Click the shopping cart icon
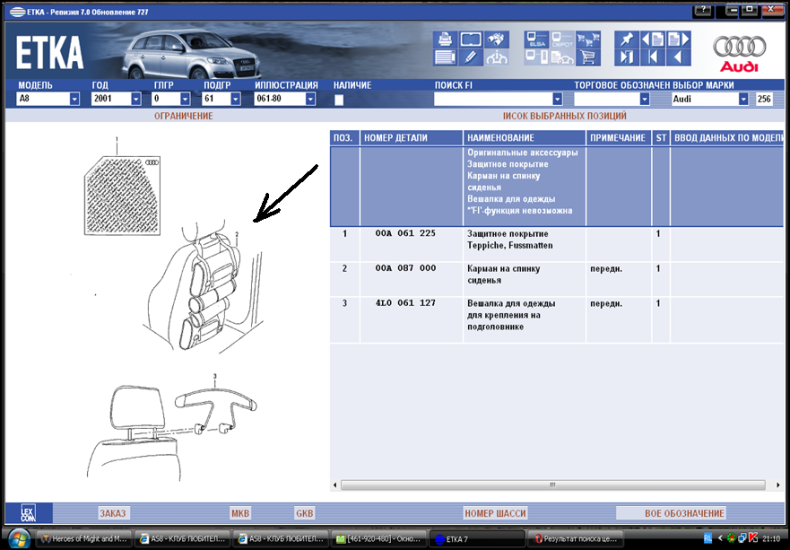The height and width of the screenshot is (550, 790). point(588,58)
